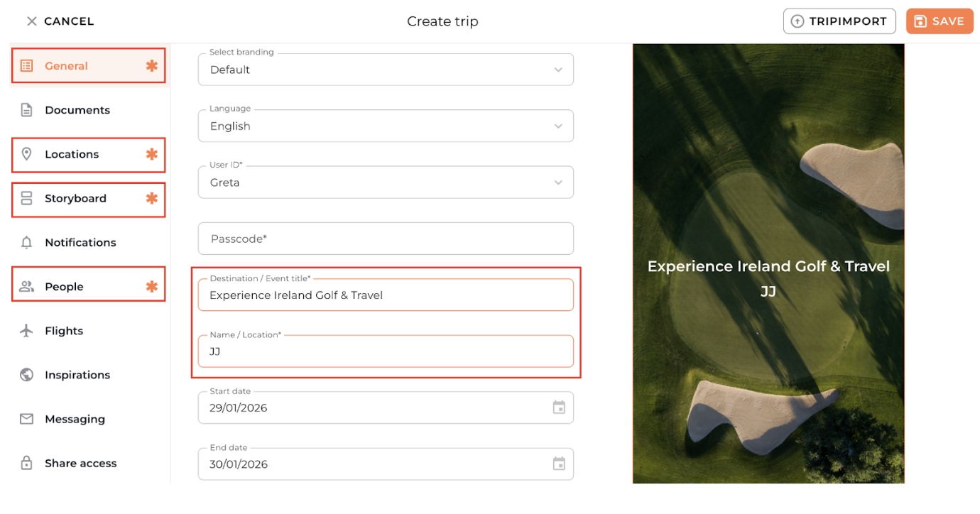Open the People section
The image size is (980, 514).
[x=64, y=287]
